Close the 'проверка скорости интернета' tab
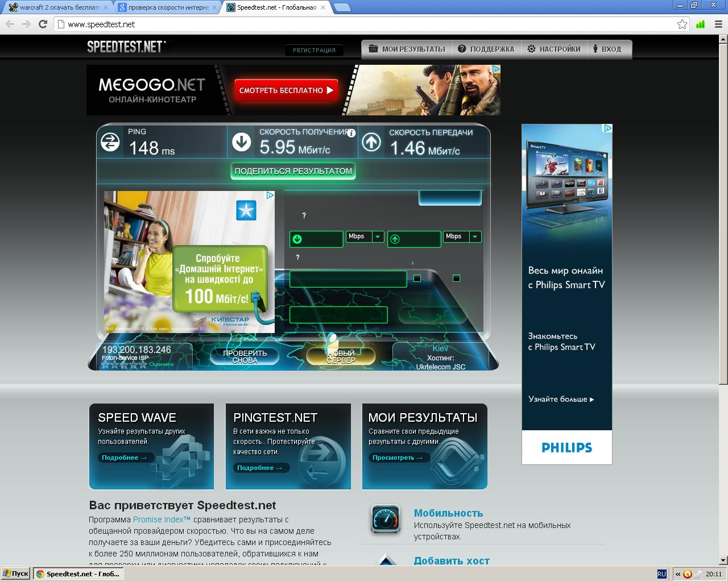Screen dimensions: 728x582 click(x=214, y=7)
